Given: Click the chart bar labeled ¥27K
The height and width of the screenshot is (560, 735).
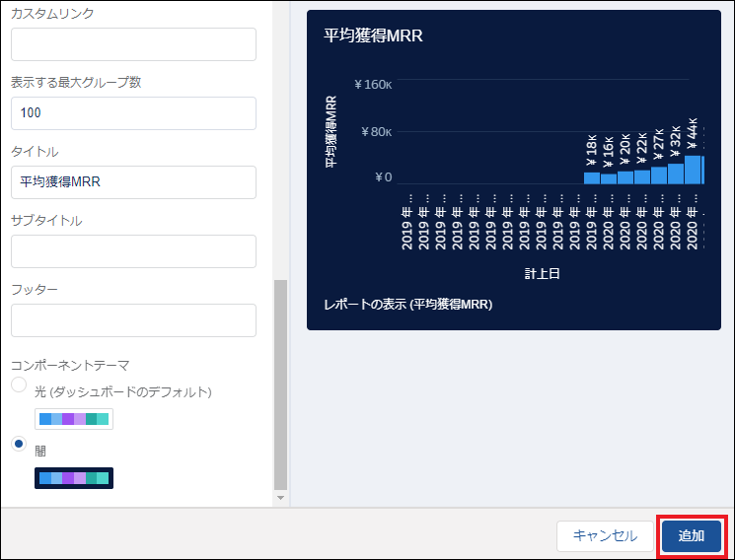Looking at the screenshot, I should tap(659, 175).
